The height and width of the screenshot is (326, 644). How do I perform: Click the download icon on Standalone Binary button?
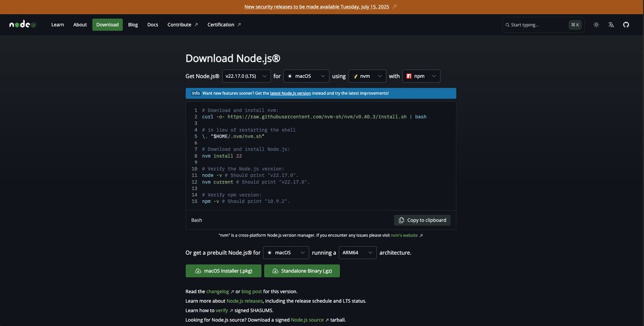click(275, 271)
